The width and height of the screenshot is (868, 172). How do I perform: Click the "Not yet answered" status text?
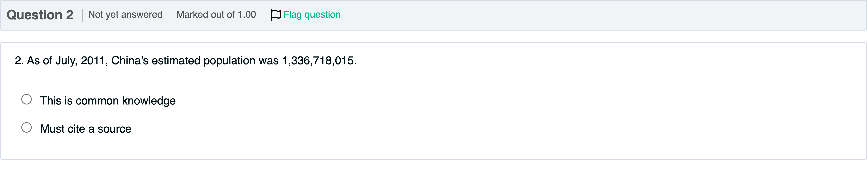click(x=125, y=14)
